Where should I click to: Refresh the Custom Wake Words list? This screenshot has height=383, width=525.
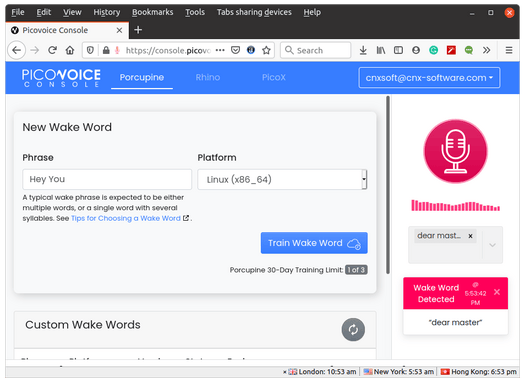353,329
